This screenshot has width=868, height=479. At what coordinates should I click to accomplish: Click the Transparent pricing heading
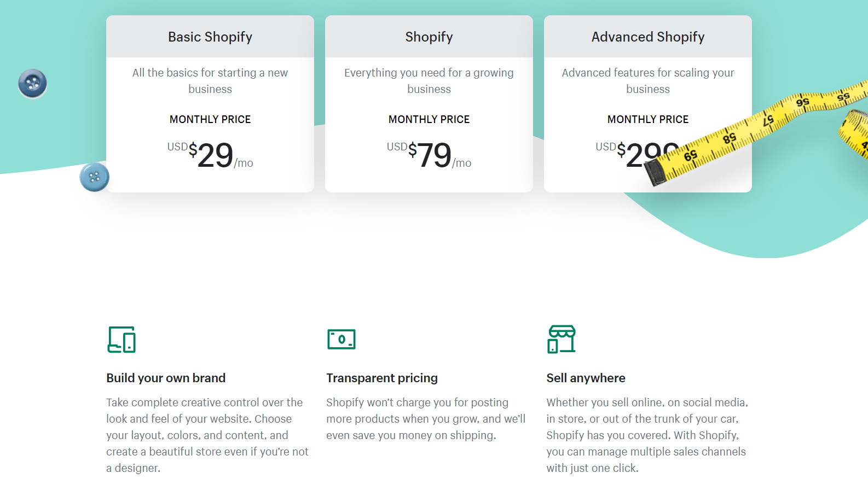pyautogui.click(x=382, y=378)
